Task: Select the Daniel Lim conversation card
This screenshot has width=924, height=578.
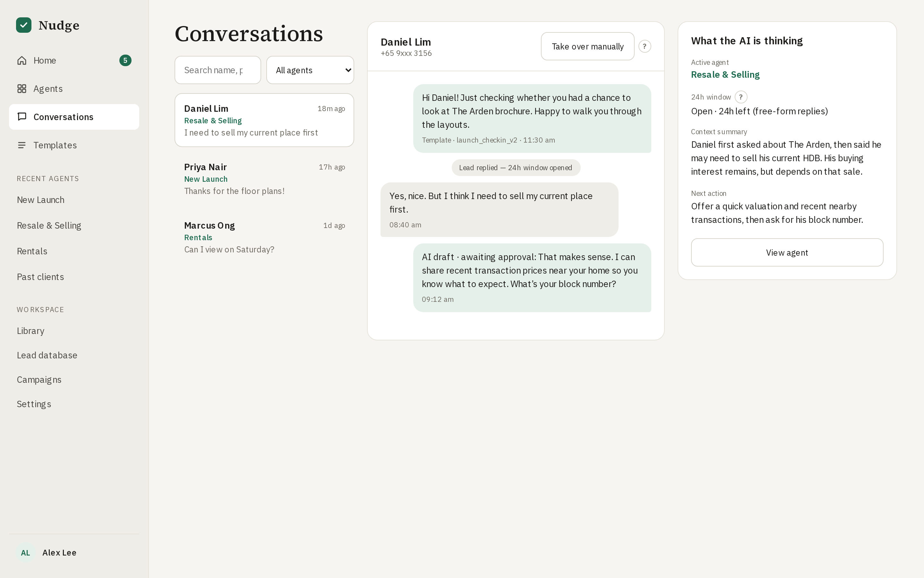Action: coord(264,120)
